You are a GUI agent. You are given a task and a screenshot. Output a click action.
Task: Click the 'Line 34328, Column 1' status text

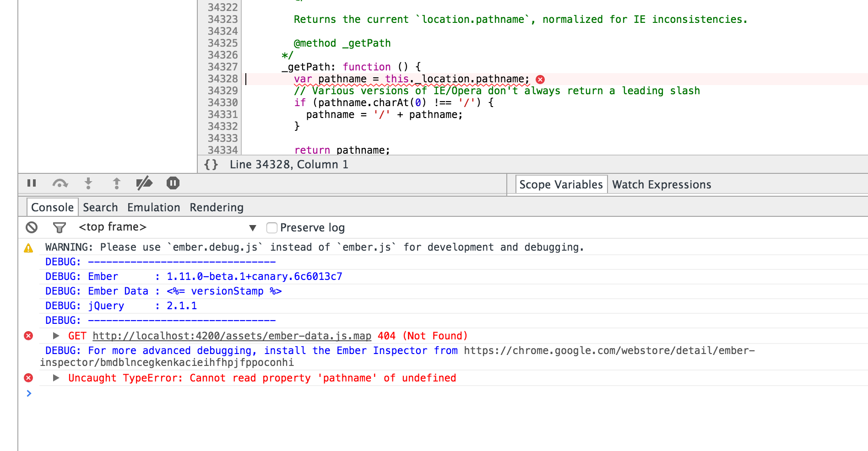click(289, 165)
